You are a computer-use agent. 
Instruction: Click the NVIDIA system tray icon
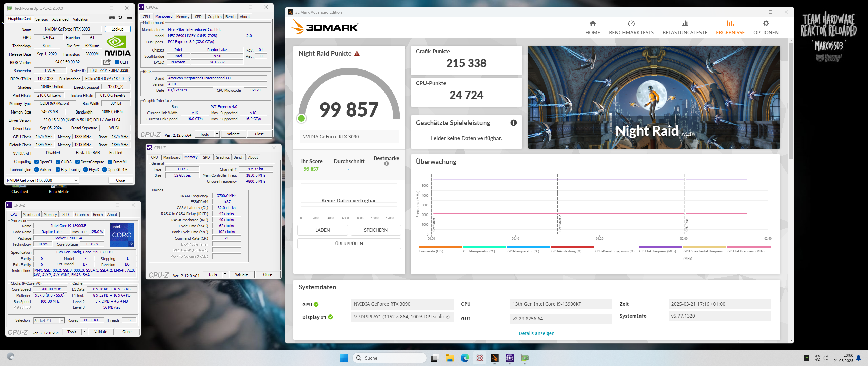click(x=807, y=358)
